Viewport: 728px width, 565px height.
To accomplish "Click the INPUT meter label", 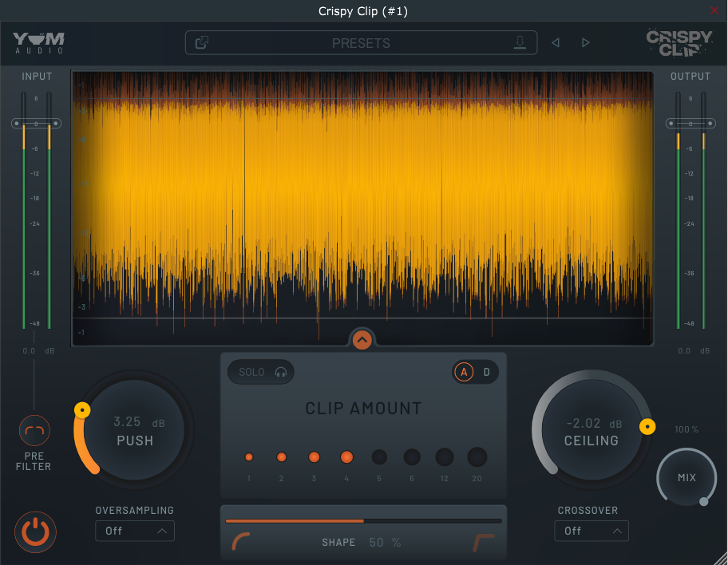I will pos(37,76).
